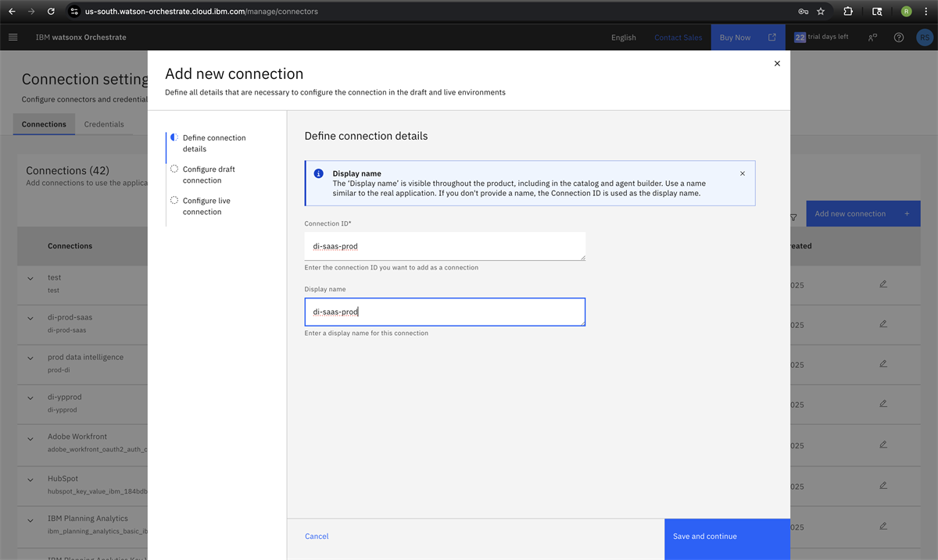Image resolution: width=938 pixels, height=560 pixels.
Task: Dismiss the Display name info banner
Action: 743,173
